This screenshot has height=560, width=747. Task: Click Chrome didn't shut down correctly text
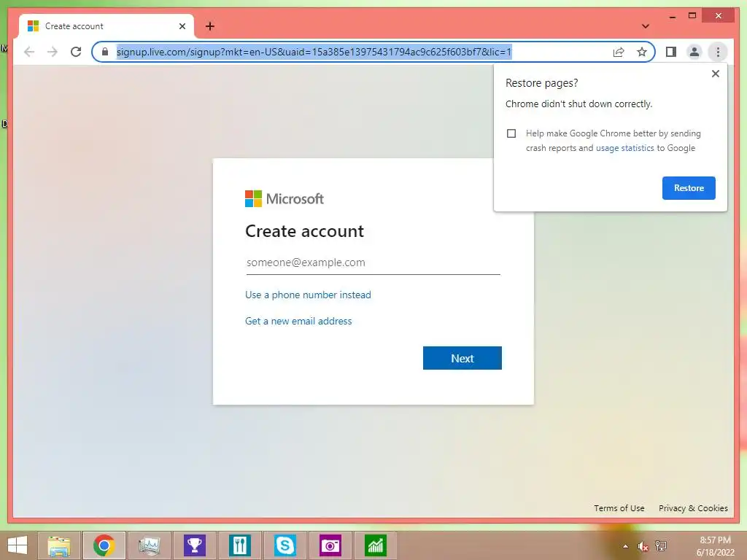pos(578,104)
